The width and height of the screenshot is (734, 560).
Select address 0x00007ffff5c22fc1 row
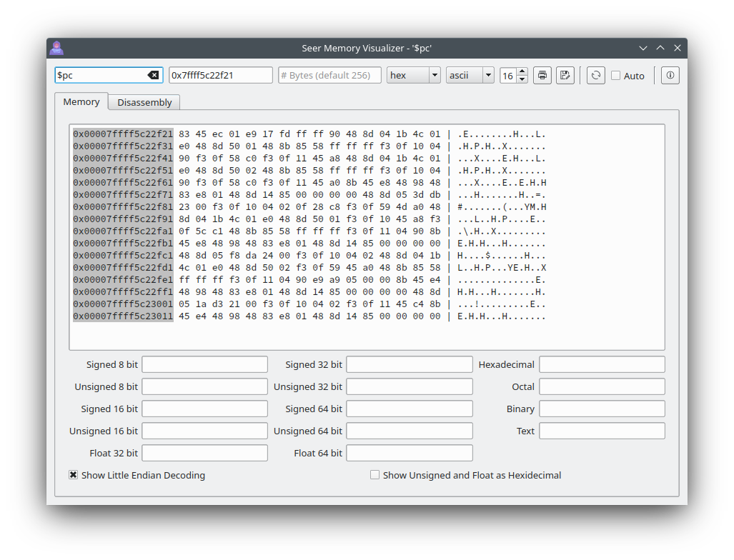pyautogui.click(x=123, y=256)
